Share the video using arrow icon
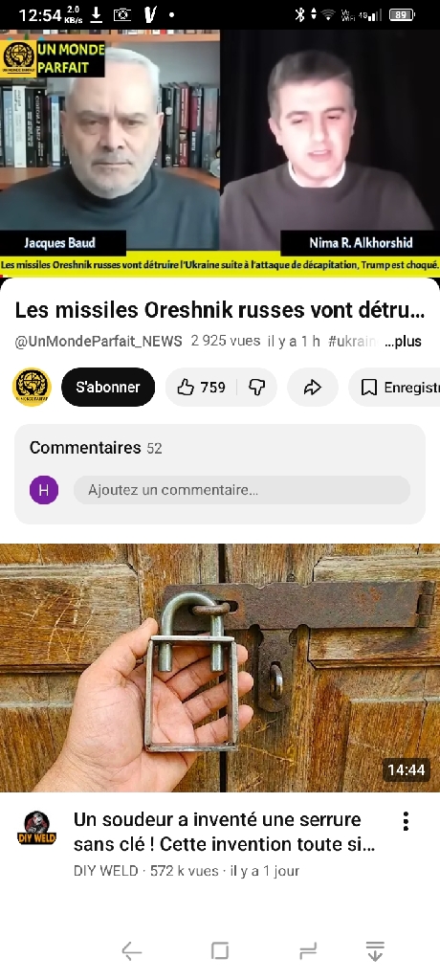440x980 pixels. point(313,388)
